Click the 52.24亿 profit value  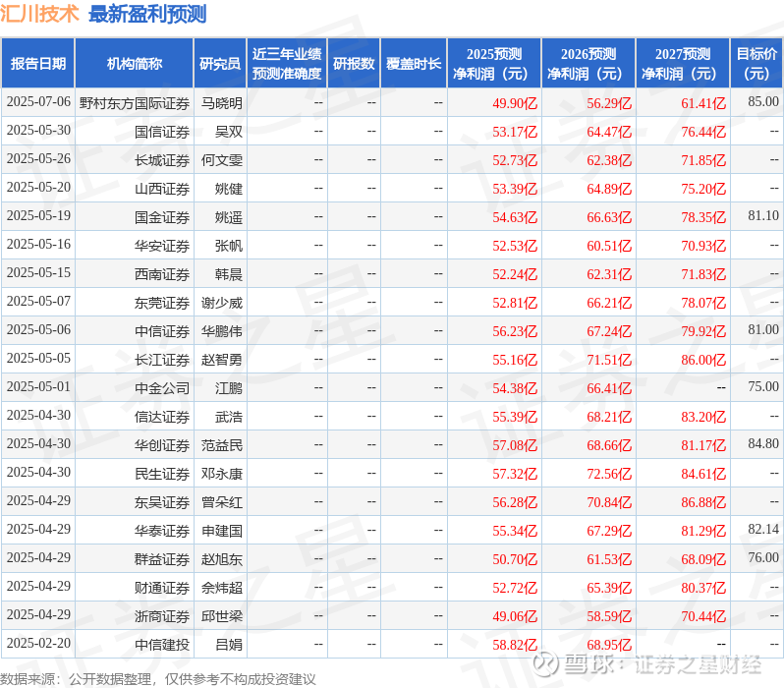point(515,274)
